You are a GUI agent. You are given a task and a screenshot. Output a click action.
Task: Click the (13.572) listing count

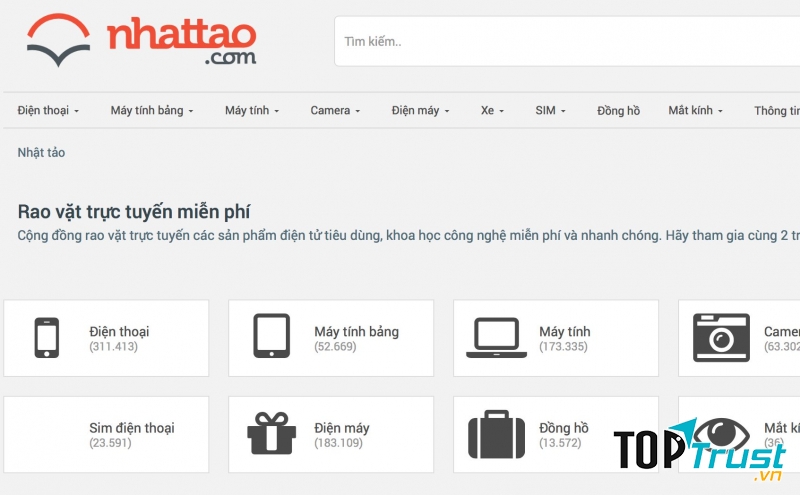(560, 443)
